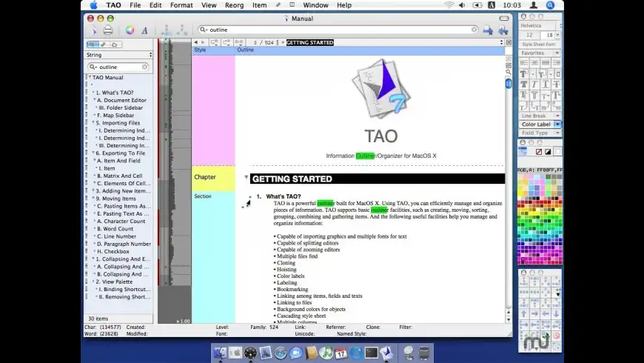Open the Format menu
The height and width of the screenshot is (363, 644).
(181, 5)
